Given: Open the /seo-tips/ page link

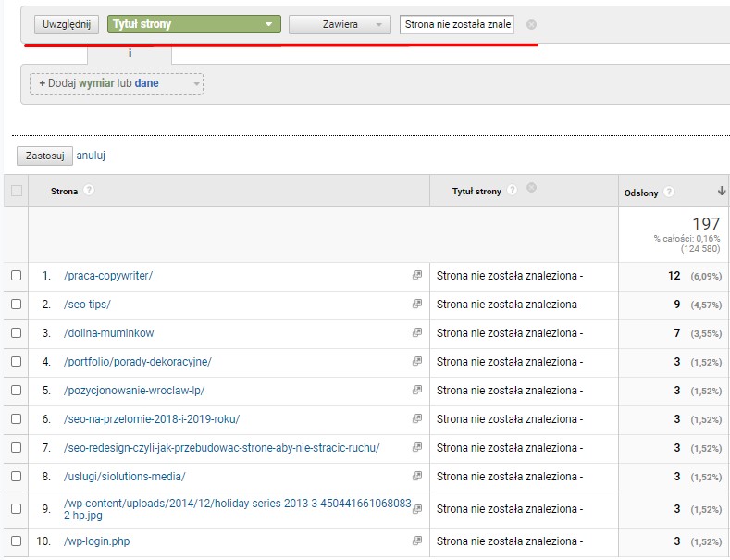Looking at the screenshot, I should (87, 305).
